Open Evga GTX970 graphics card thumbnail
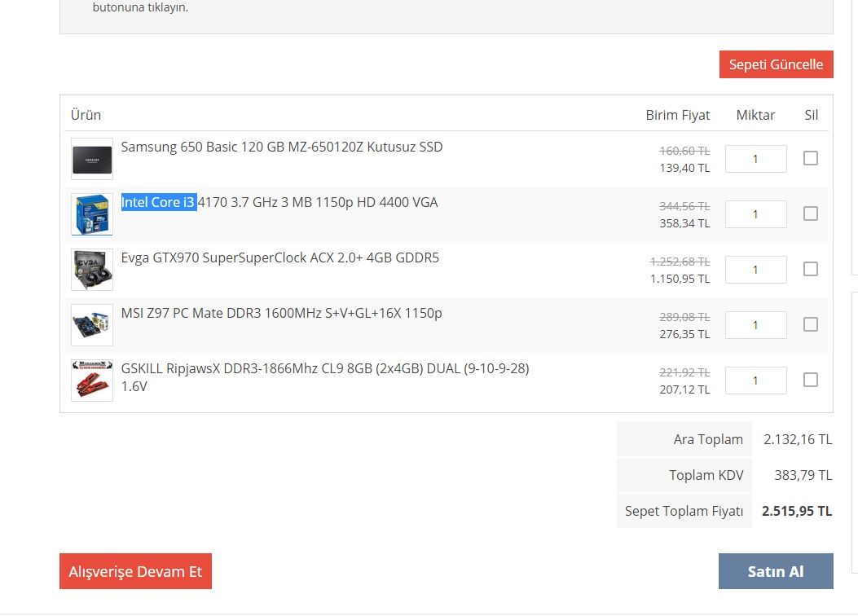The width and height of the screenshot is (858, 616). coord(92,270)
